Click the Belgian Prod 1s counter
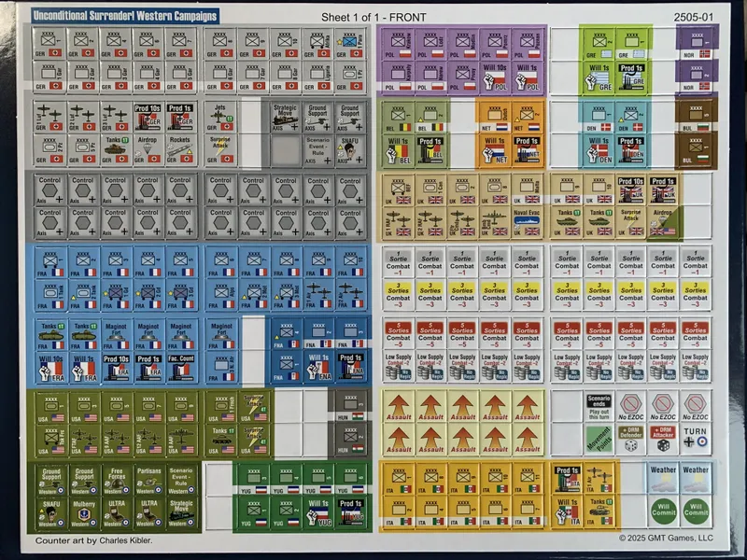This screenshot has height=560, width=747. pos(430,150)
